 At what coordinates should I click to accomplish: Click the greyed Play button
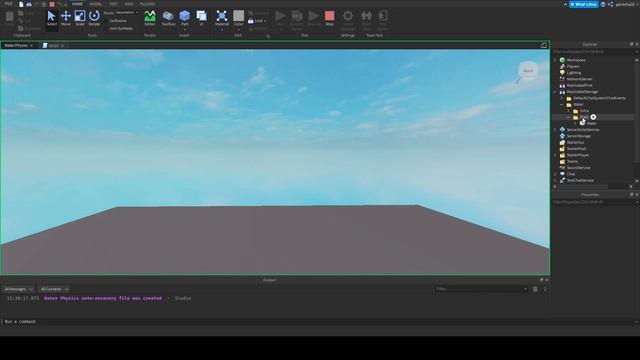280,18
